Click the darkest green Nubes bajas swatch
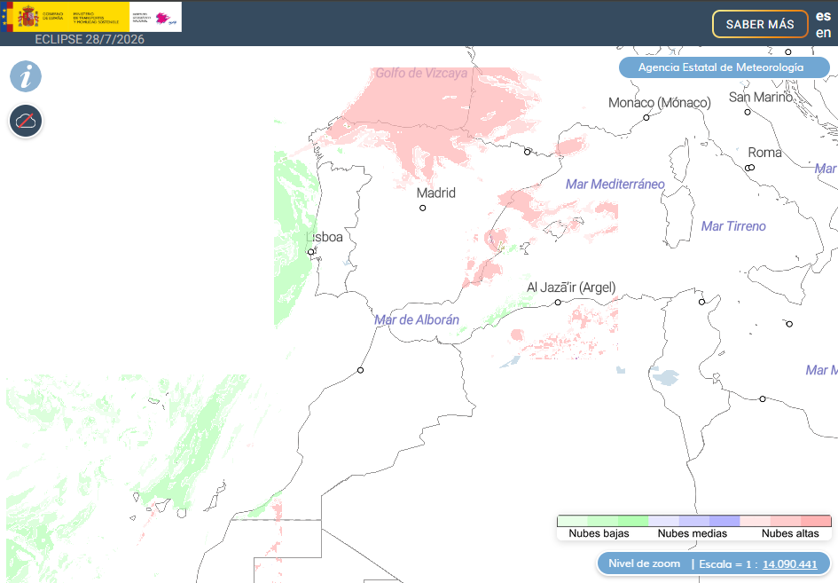838x583 pixels. (x=633, y=521)
